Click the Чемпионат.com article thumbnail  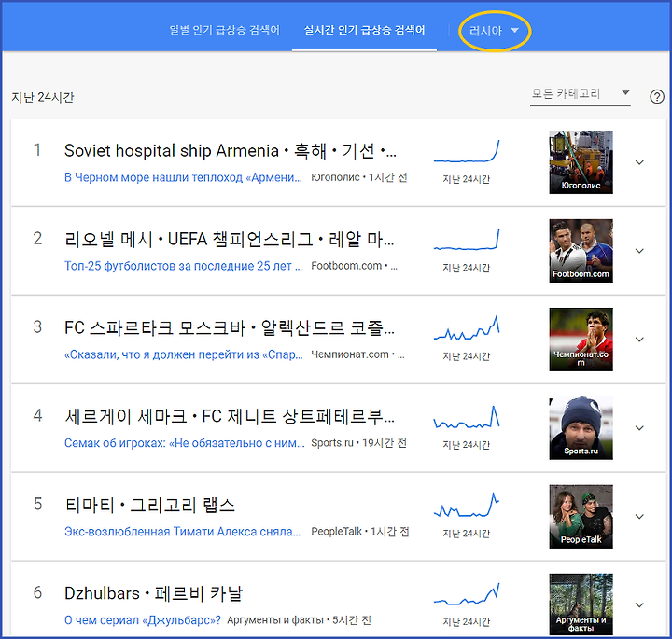point(581,340)
